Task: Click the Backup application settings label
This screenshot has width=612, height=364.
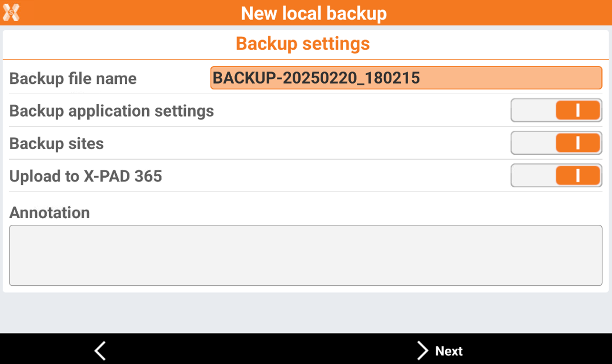Action: click(x=112, y=111)
